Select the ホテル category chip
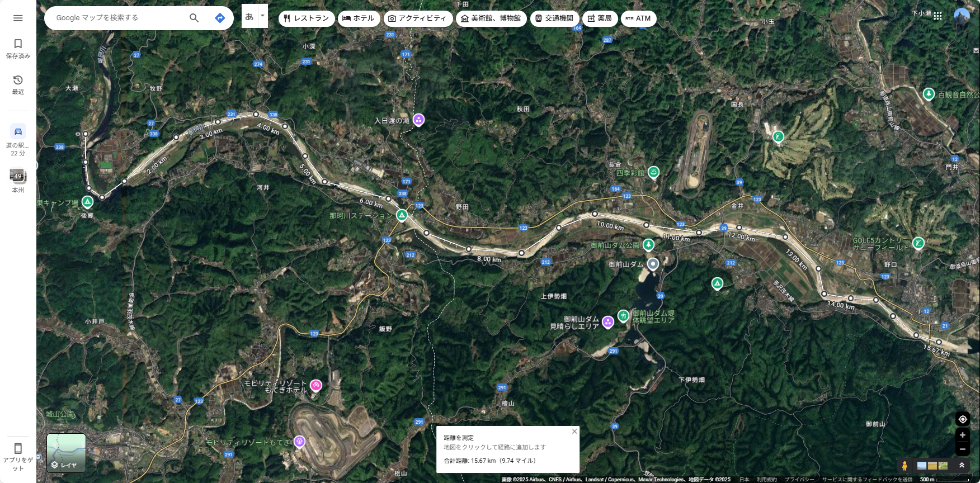Screen dimensions: 980x483 point(359,18)
